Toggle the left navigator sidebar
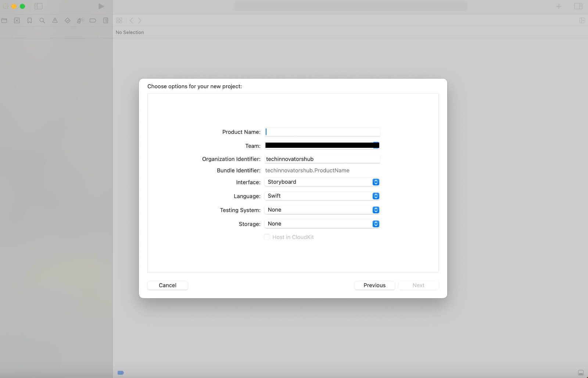 [38, 6]
